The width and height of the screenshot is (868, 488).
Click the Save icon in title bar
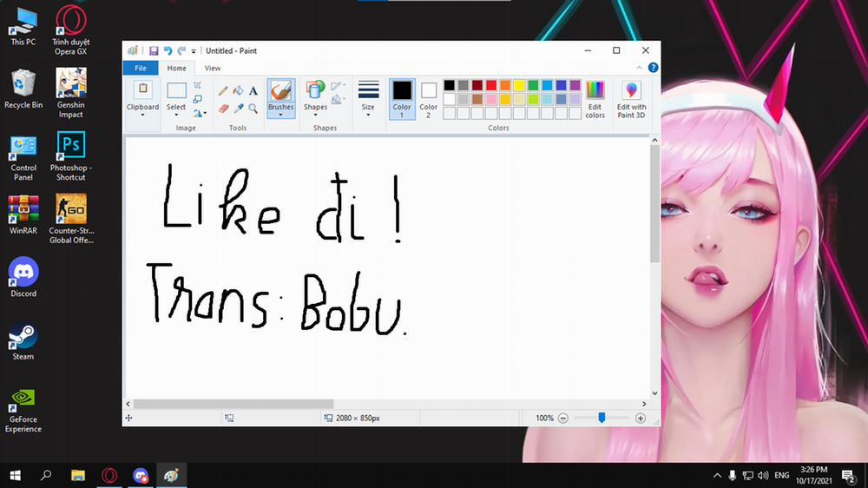154,51
